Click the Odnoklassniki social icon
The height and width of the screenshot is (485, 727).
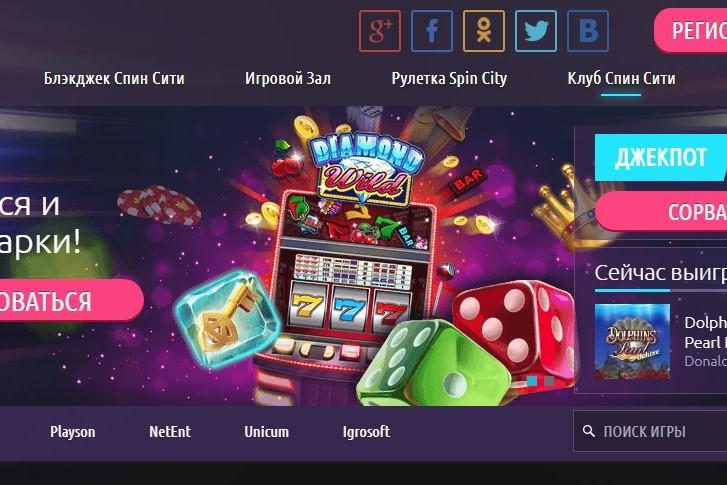pyautogui.click(x=484, y=31)
